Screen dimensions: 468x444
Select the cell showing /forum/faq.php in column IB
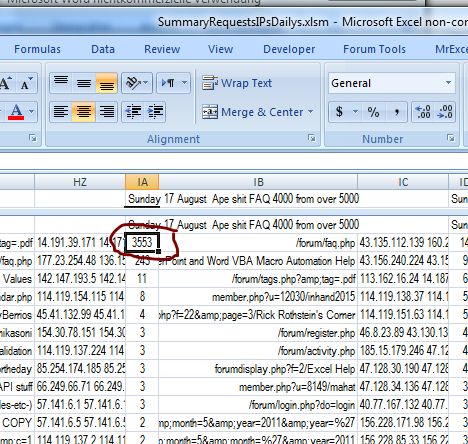258,243
